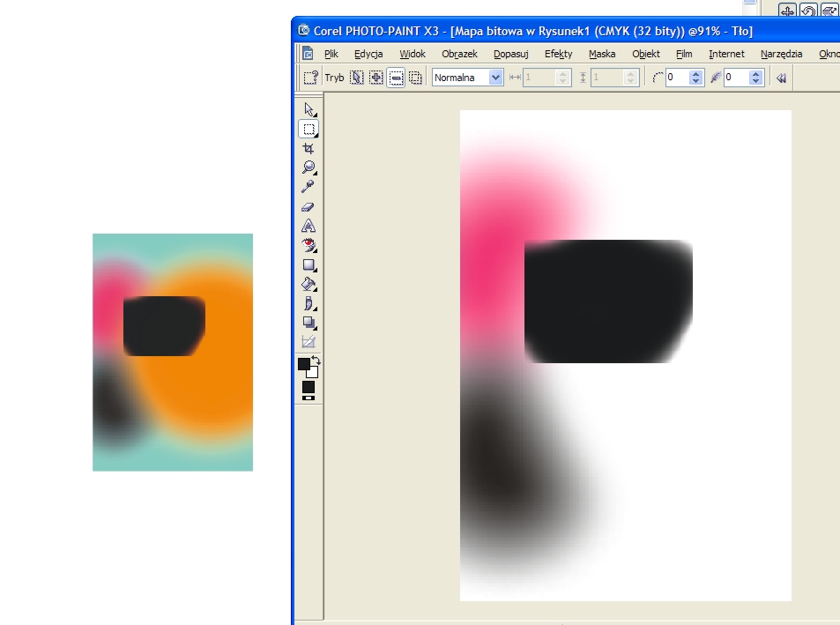Image resolution: width=840 pixels, height=625 pixels.
Task: Enable Additive mask mode
Action: tap(376, 78)
